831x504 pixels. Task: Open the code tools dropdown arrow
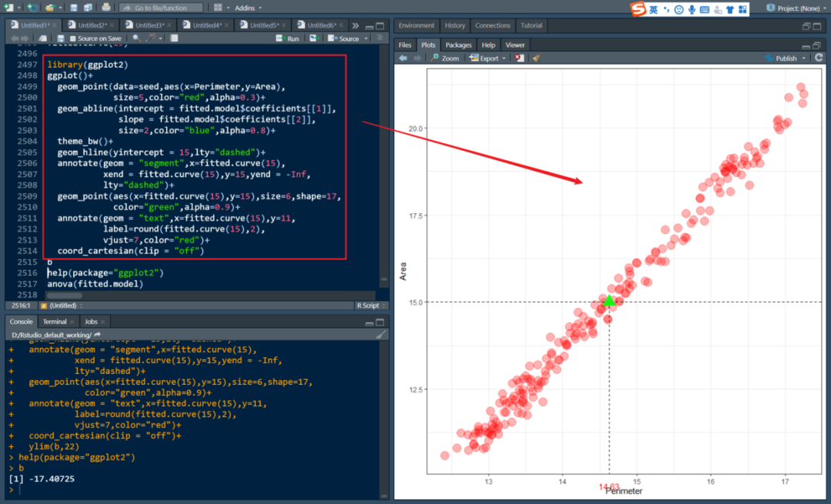tap(161, 38)
